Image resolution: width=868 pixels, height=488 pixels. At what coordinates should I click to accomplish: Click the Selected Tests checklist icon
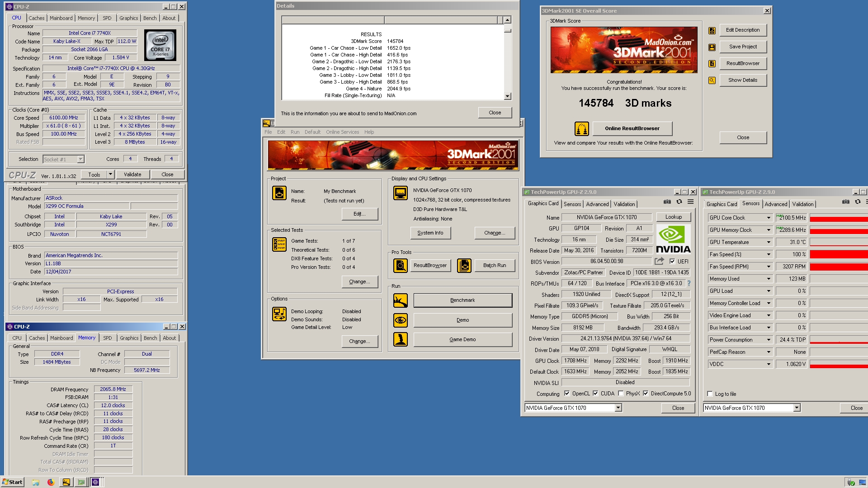(x=279, y=244)
